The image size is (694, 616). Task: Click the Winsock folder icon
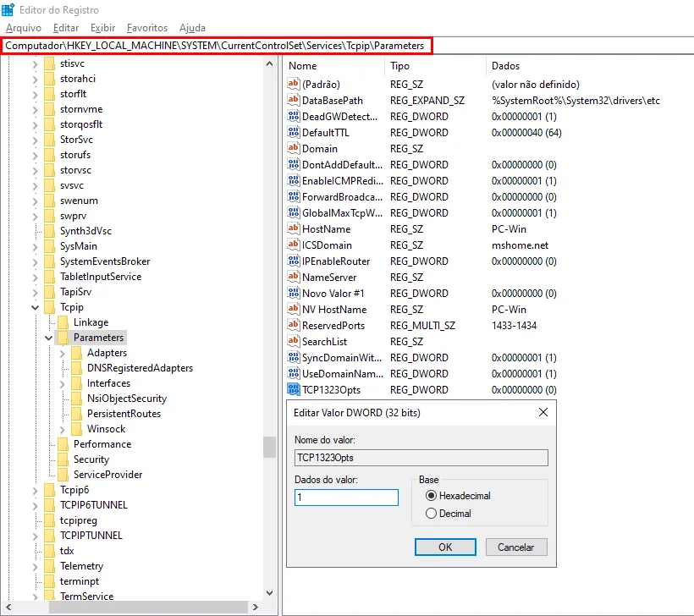pyautogui.click(x=76, y=428)
